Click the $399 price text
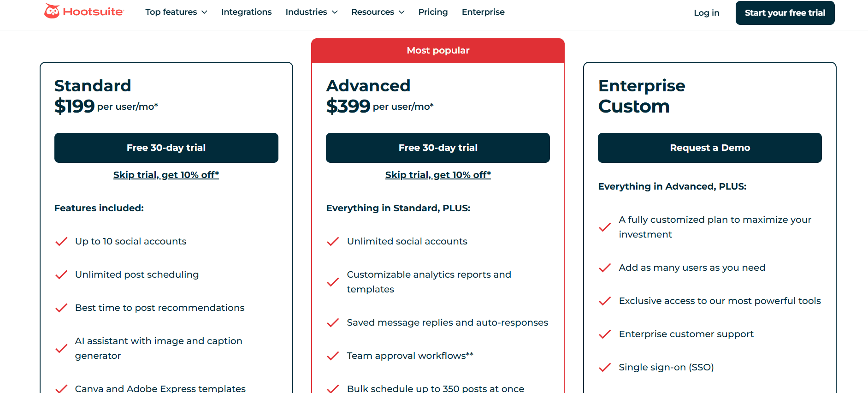Viewport: 868px width, 393px height. (x=348, y=107)
